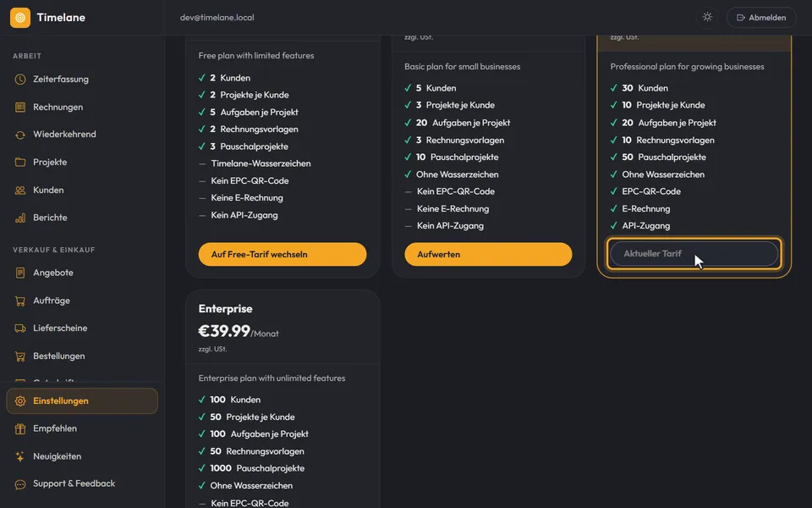Click the Aktueller Tarif button
This screenshot has height=508, width=812.
[x=694, y=253]
